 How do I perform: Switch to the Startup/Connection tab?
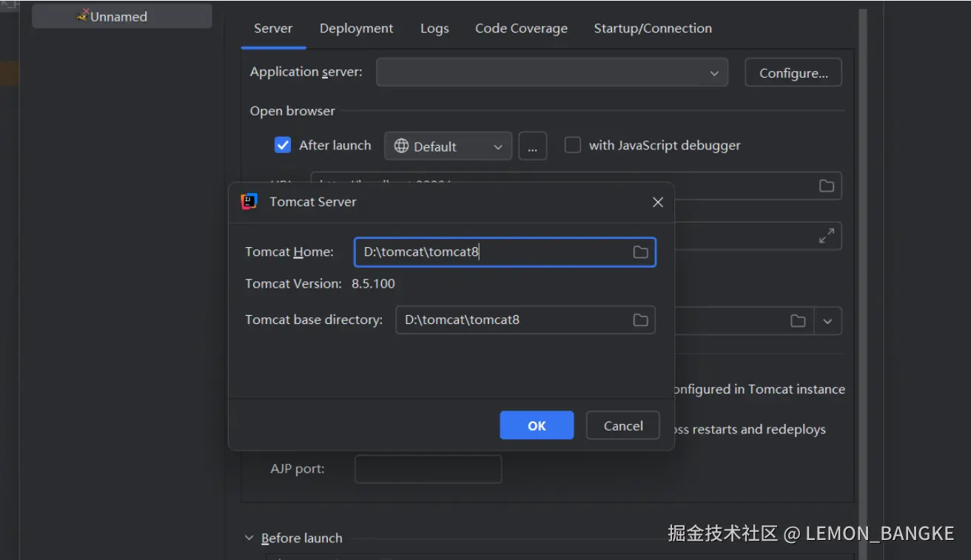(653, 28)
